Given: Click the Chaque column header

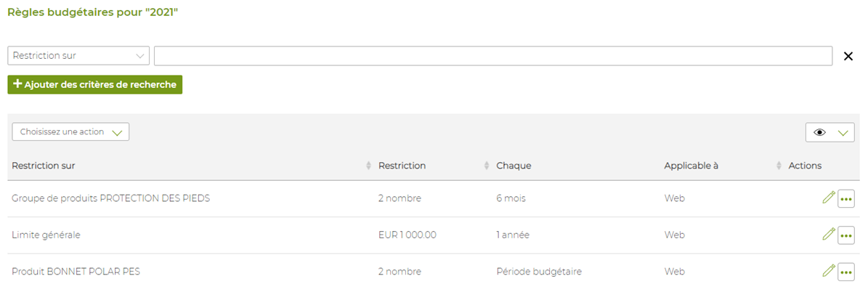Looking at the screenshot, I should (514, 166).
